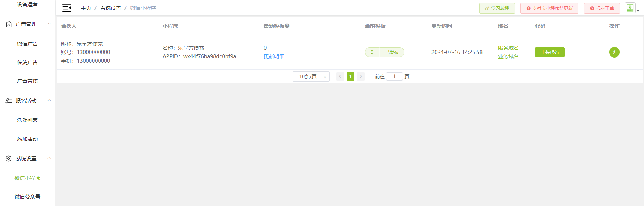The width and height of the screenshot is (644, 206).
Task: Collapse the 系统设置 menu chevron
Action: pos(49,158)
